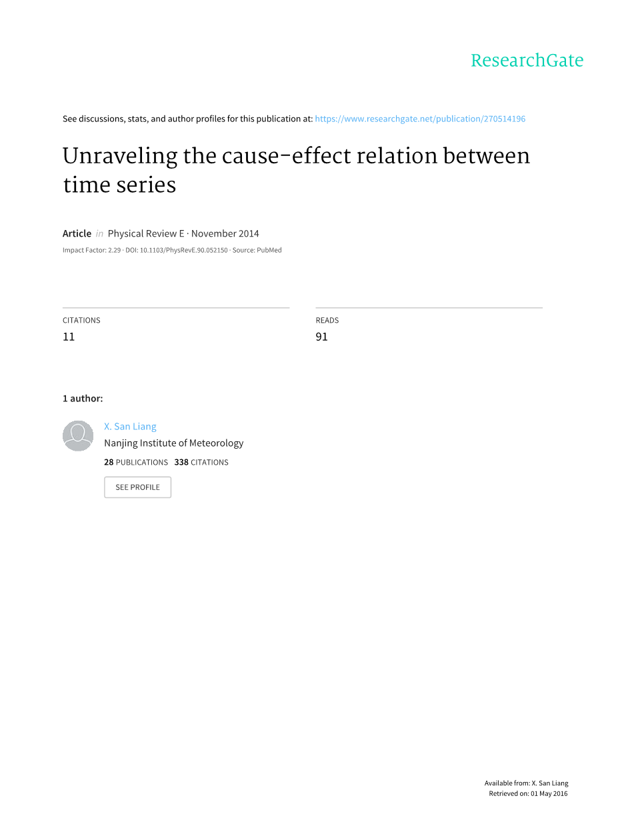Viewport: 630px width, 840px height.
Task: Click the DOI 10.1103/PhysRevE.90.052150 text
Action: 177,250
